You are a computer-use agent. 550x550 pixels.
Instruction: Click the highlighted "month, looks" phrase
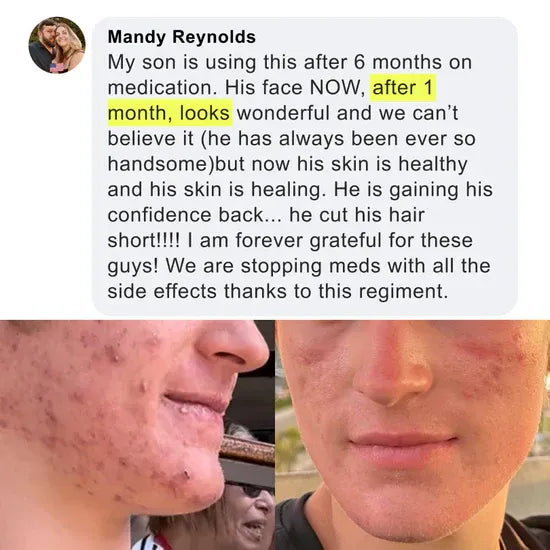170,113
